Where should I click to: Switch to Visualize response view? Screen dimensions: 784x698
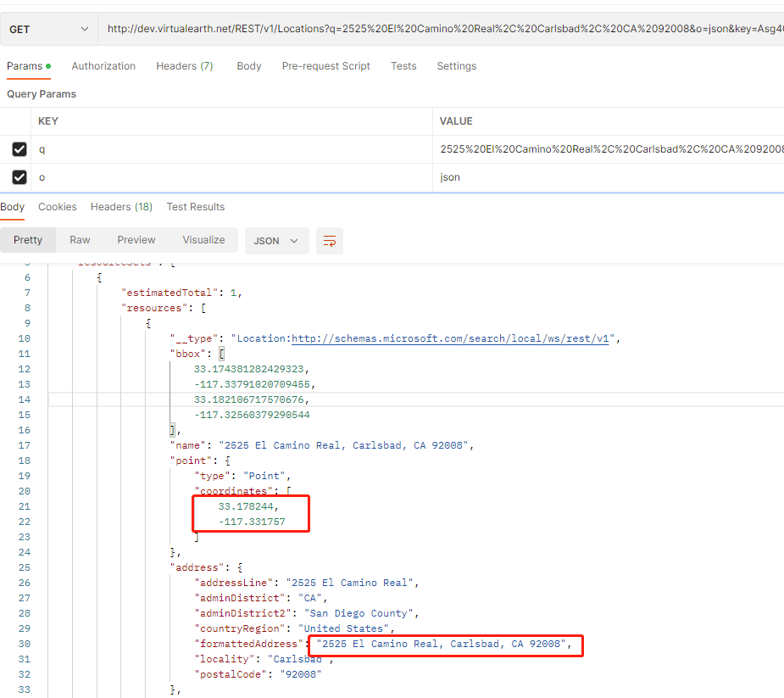click(x=203, y=240)
